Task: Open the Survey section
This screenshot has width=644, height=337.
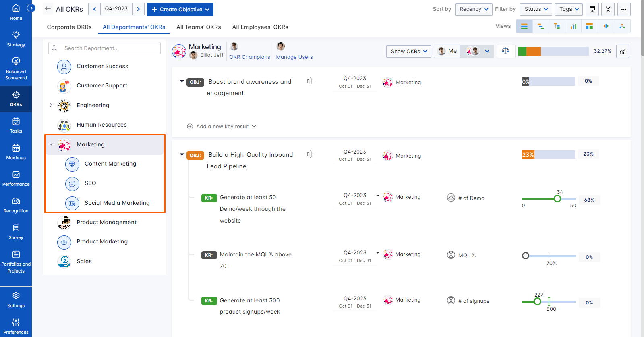Action: [16, 231]
